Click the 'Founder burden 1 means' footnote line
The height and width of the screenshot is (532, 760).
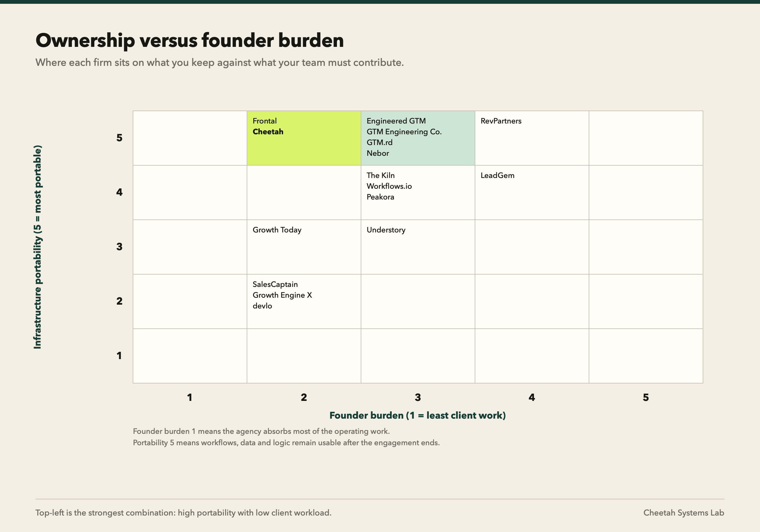(261, 431)
